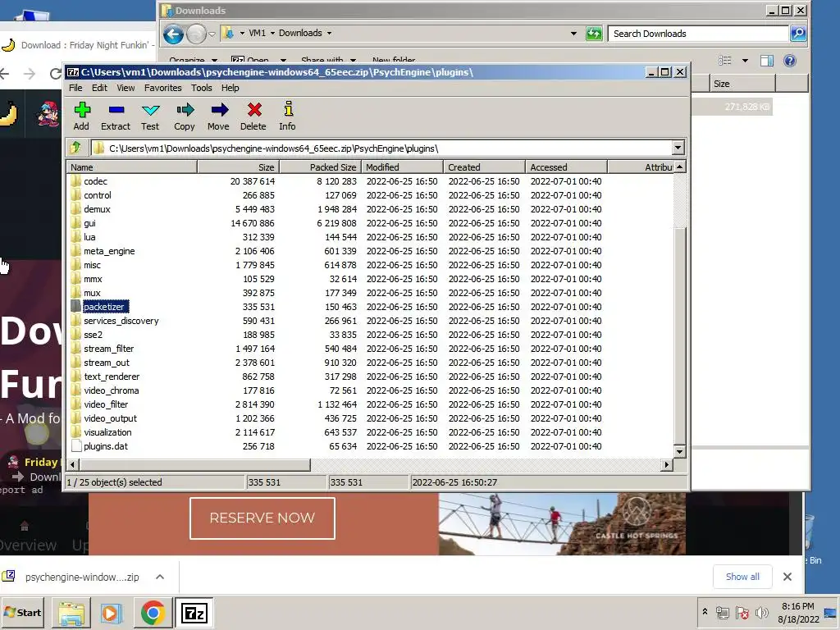
Task: Open the Help menu
Action: [x=230, y=88]
